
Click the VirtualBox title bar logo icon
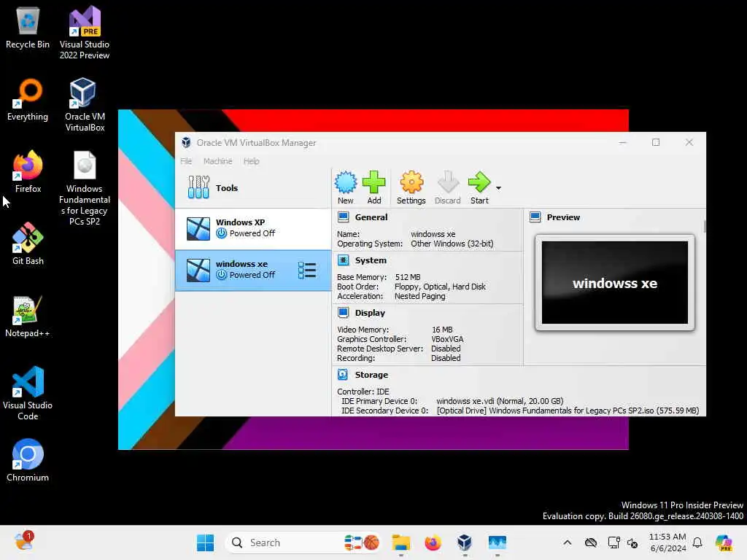[186, 142]
